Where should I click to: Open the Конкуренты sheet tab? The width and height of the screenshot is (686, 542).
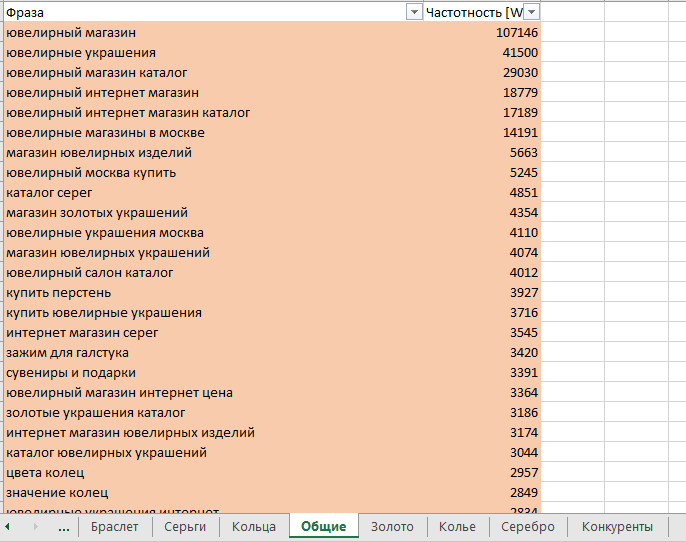pyautogui.click(x=617, y=526)
